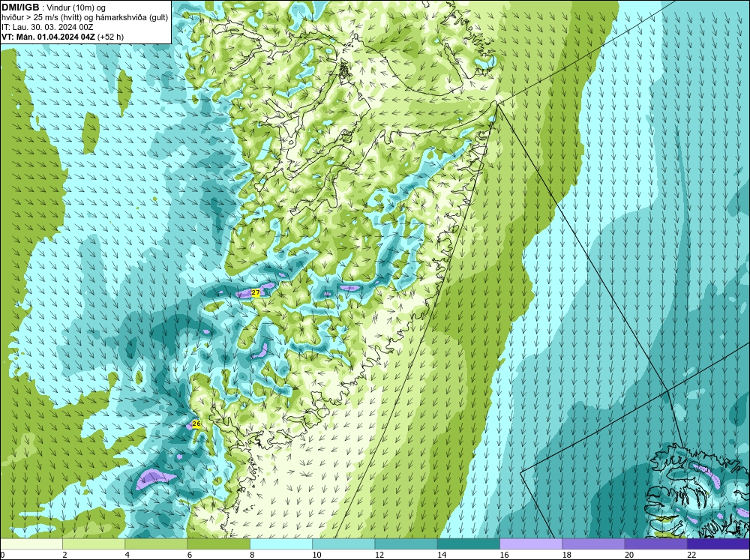
Task: Click the DMI/IGB title text
Action: tap(20, 7)
